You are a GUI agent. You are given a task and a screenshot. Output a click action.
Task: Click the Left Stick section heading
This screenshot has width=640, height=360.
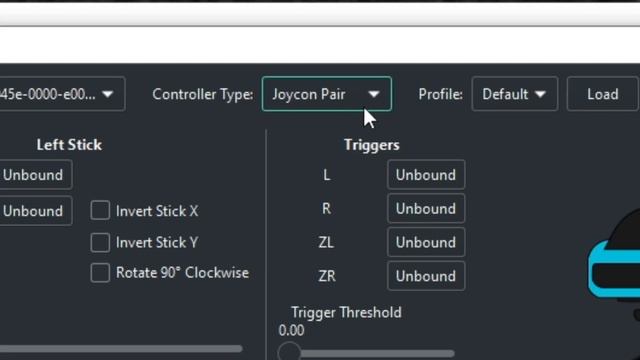[69, 145]
